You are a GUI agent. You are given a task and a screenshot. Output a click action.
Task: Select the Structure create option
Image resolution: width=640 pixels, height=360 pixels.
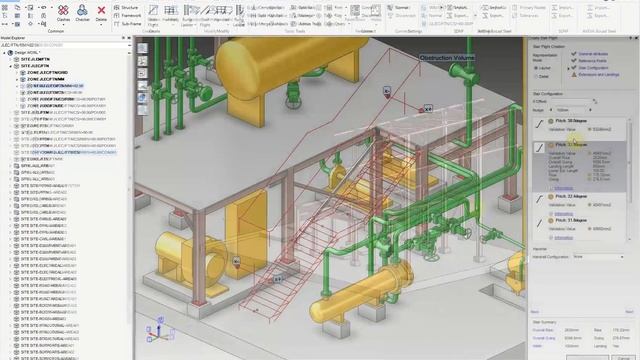click(126, 7)
